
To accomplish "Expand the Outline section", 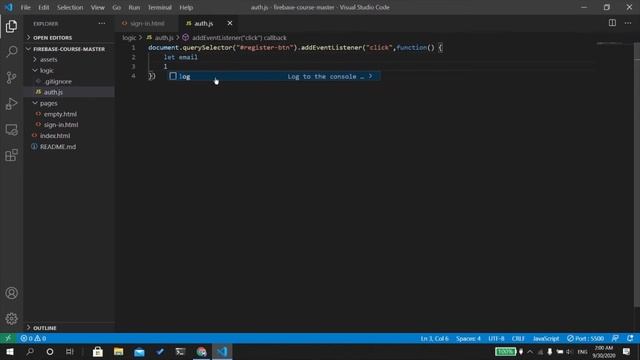I will click(69, 328).
